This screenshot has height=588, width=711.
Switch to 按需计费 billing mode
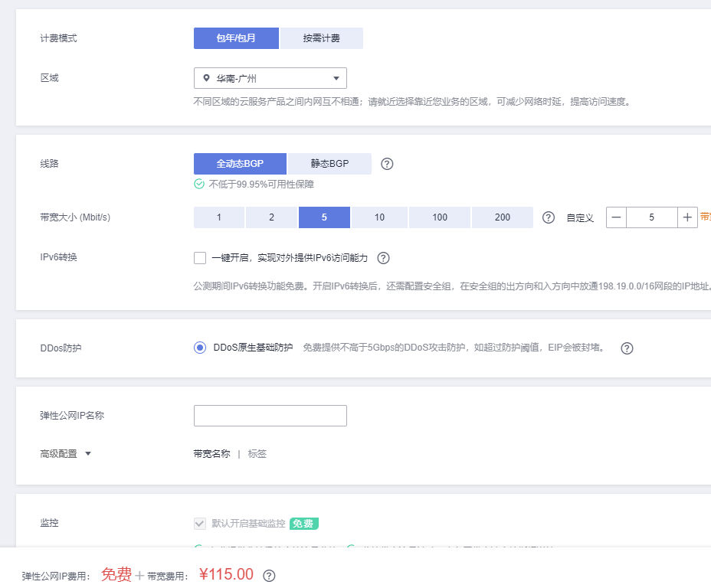[321, 38]
